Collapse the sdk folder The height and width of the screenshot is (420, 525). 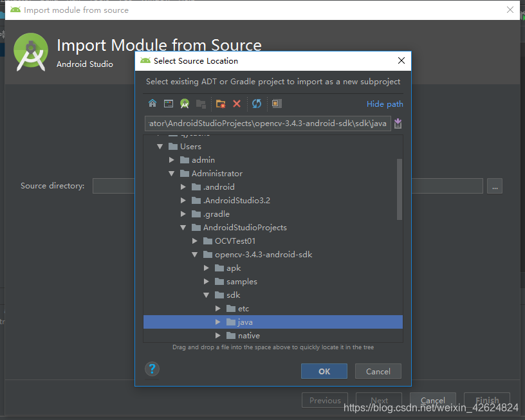coord(207,295)
